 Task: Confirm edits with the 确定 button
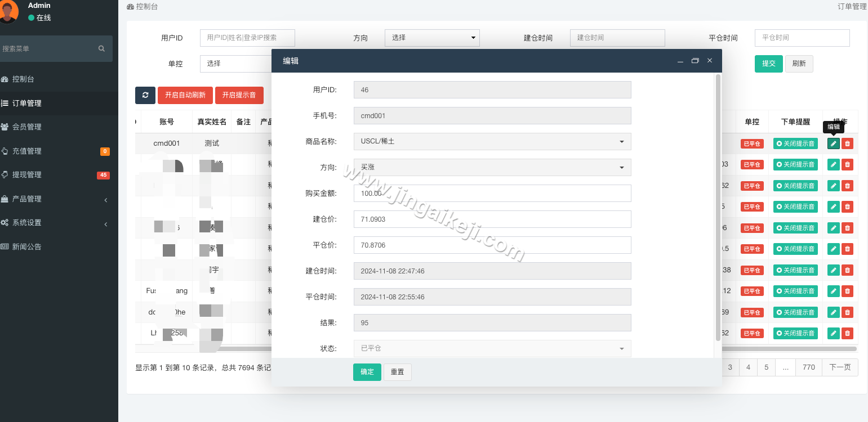pos(367,372)
